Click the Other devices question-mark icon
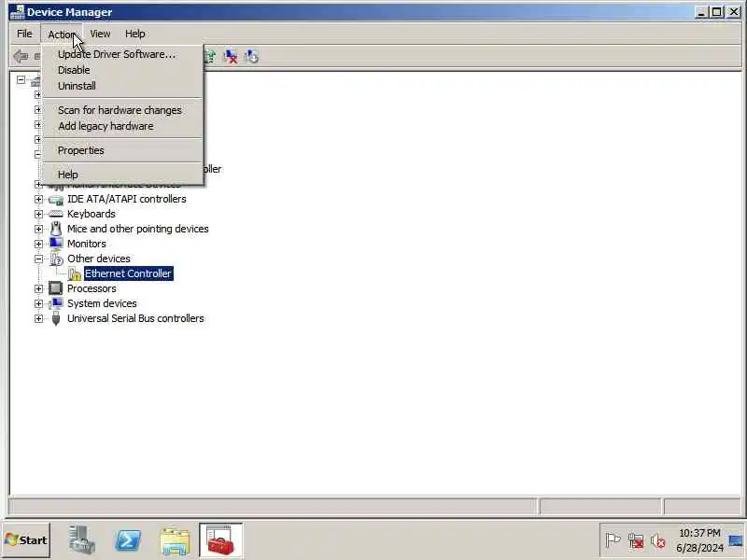747x560 pixels. point(56,259)
